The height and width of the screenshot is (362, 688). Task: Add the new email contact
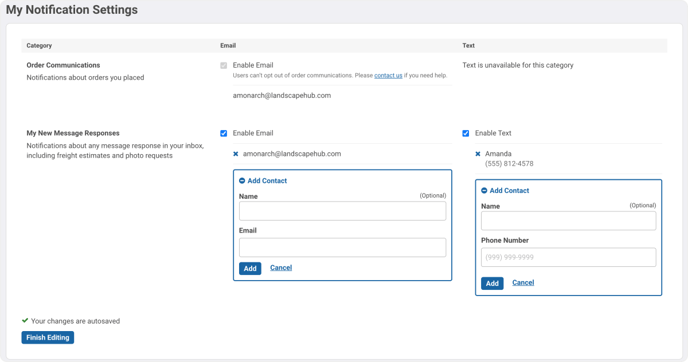[x=250, y=269]
